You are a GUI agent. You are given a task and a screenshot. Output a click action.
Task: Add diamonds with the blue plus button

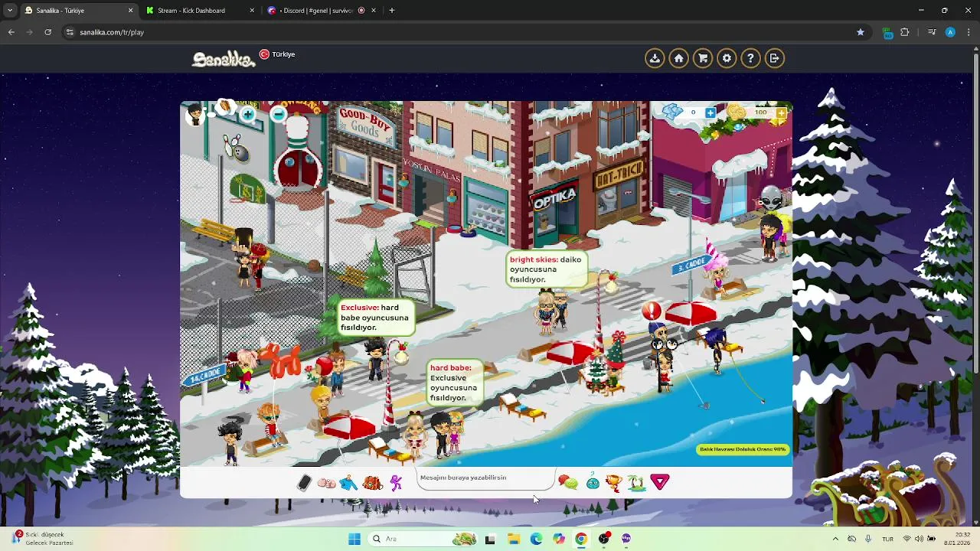pos(710,113)
